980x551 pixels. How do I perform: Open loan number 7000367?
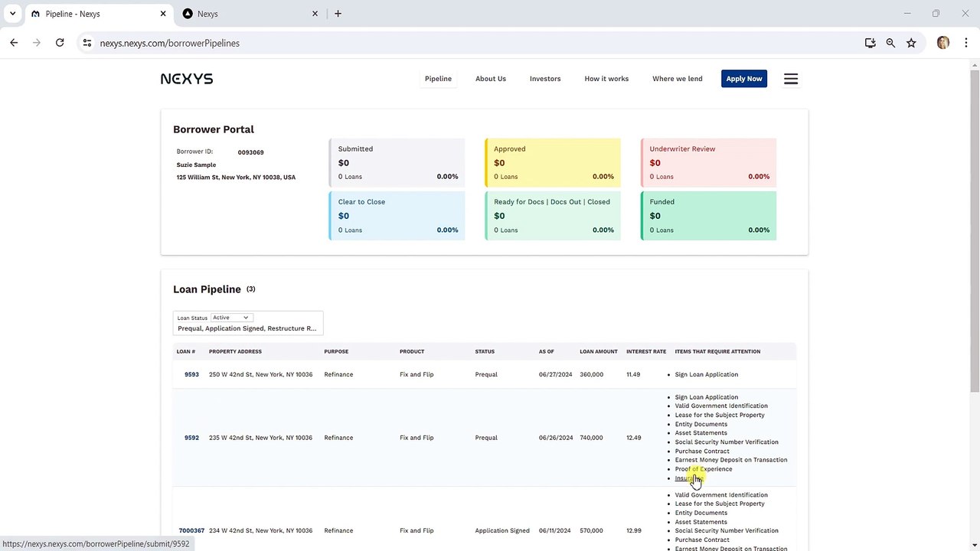pos(191,530)
